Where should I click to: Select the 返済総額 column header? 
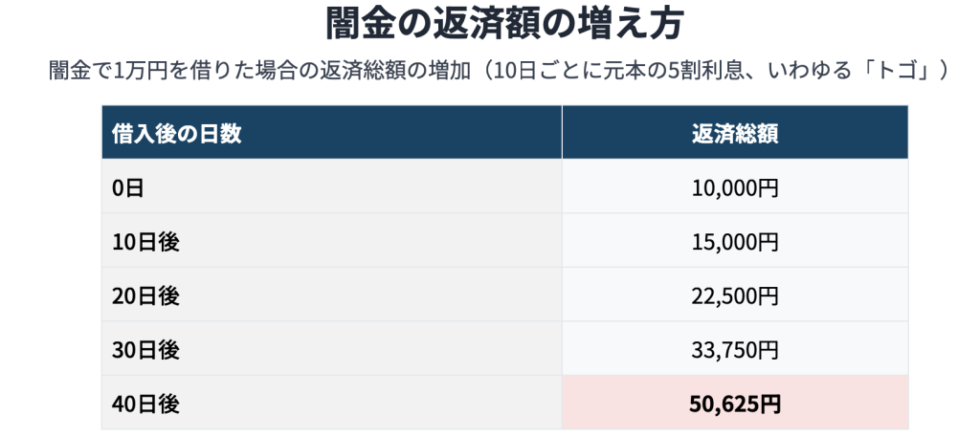[735, 132]
